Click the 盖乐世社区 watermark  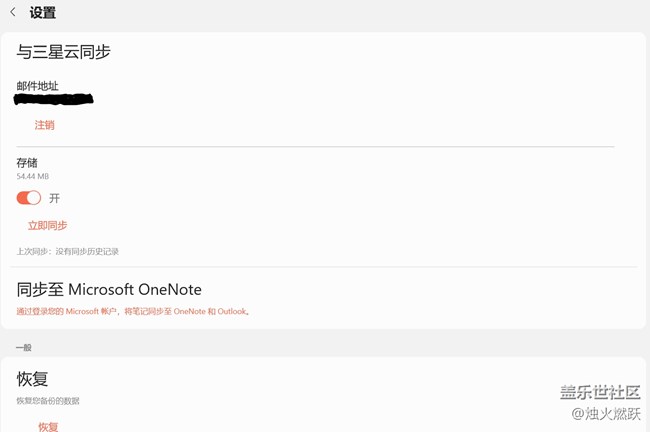[x=599, y=392]
